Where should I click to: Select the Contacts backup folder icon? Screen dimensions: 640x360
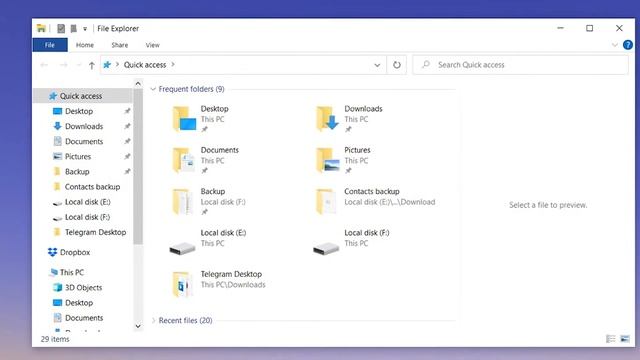(326, 201)
